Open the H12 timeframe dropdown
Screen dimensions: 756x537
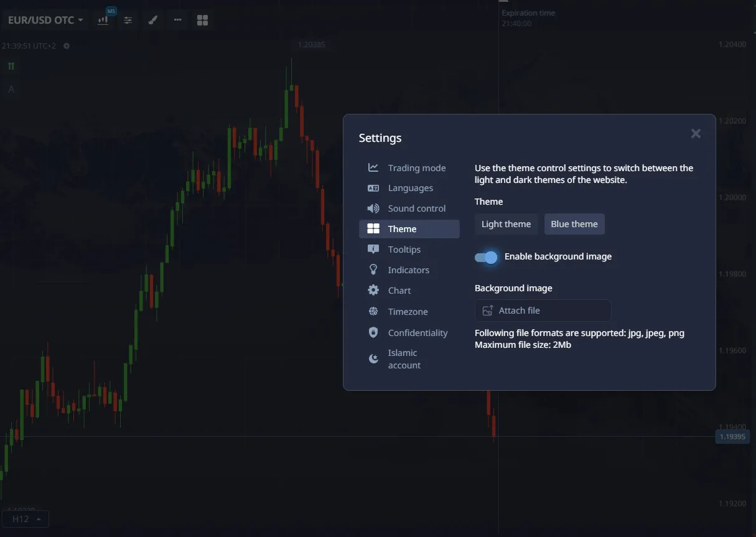[x=26, y=519]
